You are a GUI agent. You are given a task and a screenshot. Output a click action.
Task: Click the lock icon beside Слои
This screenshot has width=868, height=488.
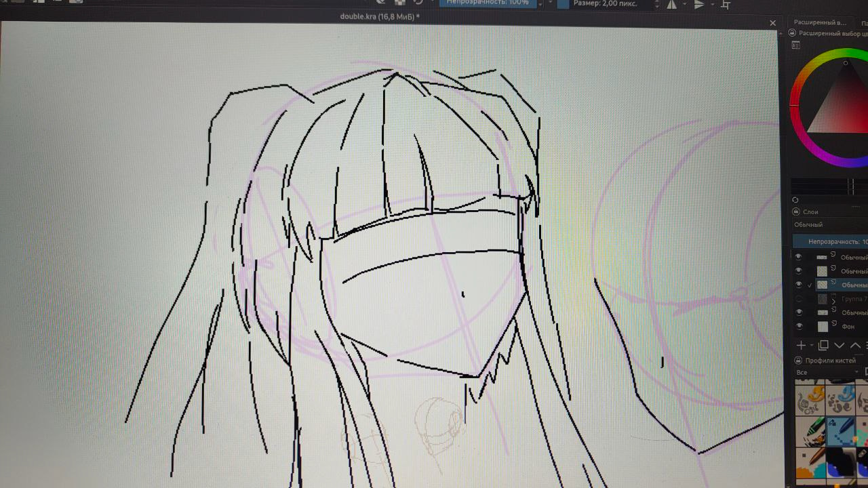pyautogui.click(x=795, y=212)
